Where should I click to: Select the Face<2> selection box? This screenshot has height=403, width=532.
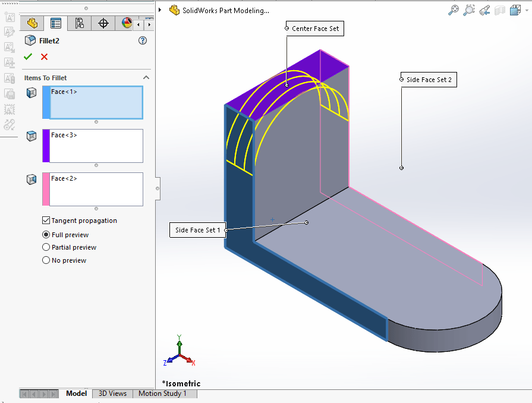(96, 189)
